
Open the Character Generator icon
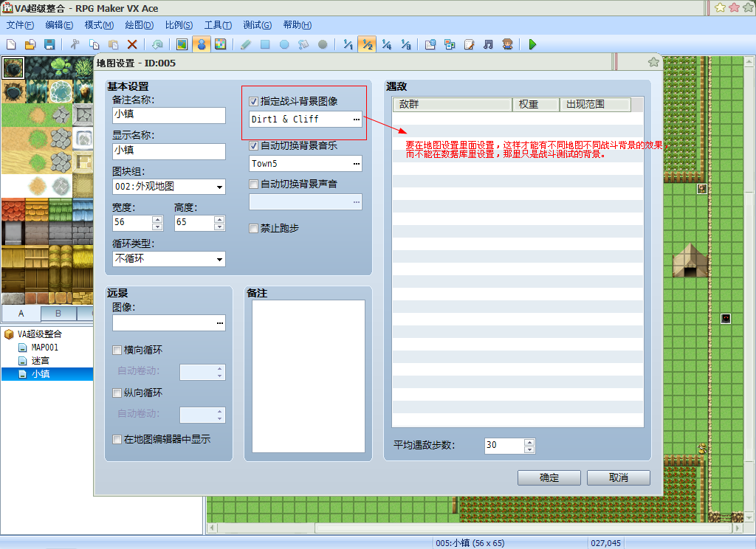coord(507,44)
